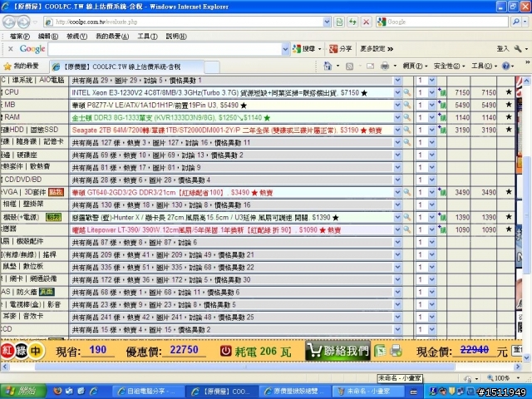Open the 檢視(V) menu
532x399 pixels.
coord(76,37)
